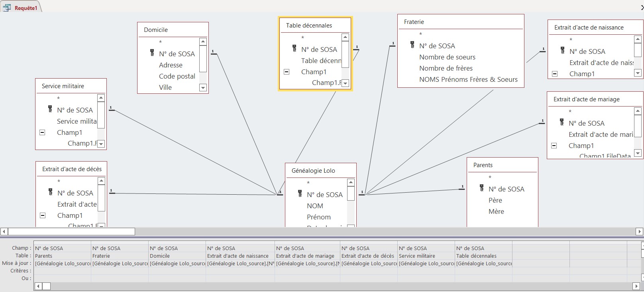Click key icon in Table décennales
644x292 pixels.
(x=294, y=49)
